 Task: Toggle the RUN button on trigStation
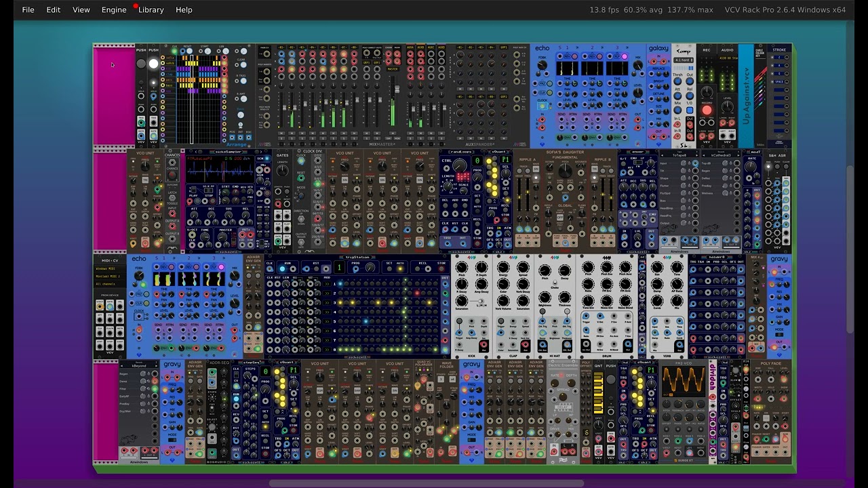pos(282,269)
